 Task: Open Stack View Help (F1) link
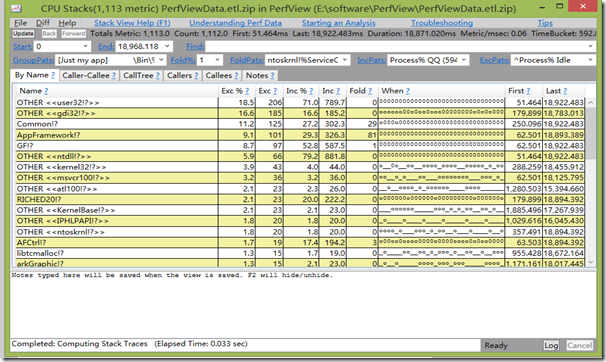132,23
